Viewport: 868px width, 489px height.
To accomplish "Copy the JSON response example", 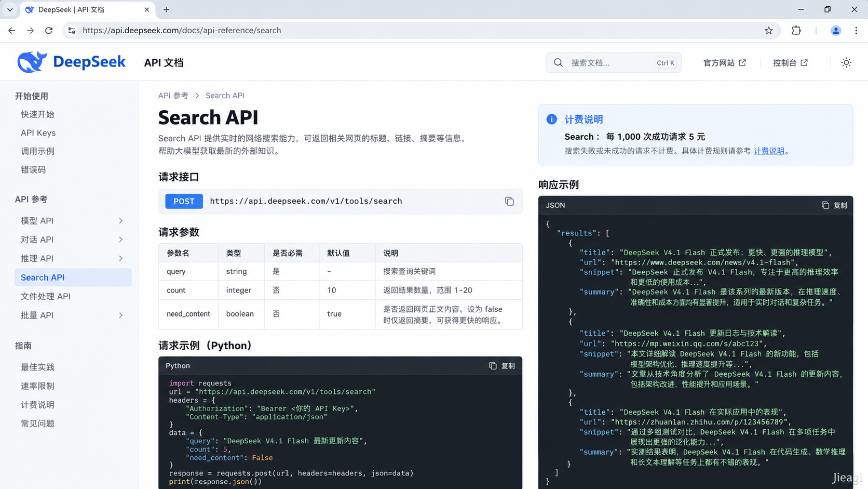I will tap(834, 205).
